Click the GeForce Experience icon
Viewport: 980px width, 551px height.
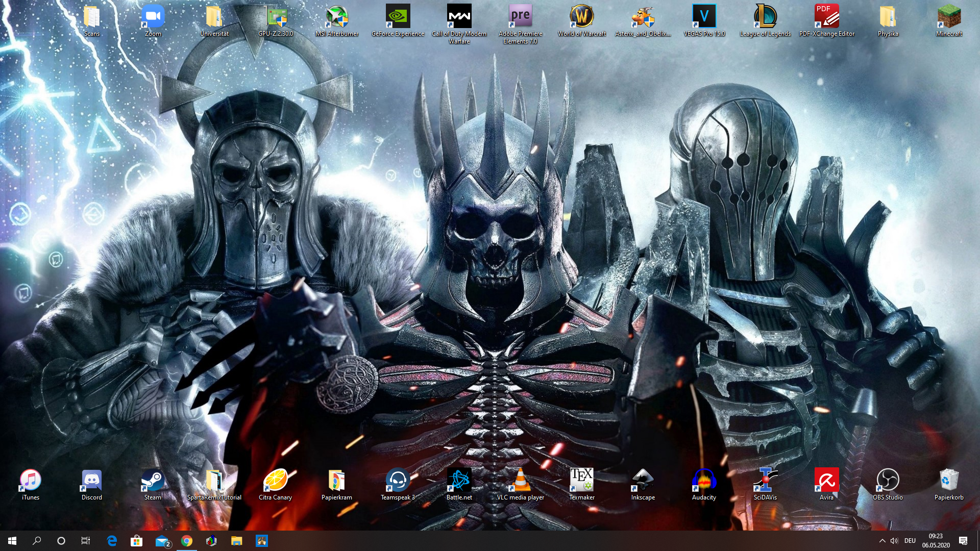point(398,21)
